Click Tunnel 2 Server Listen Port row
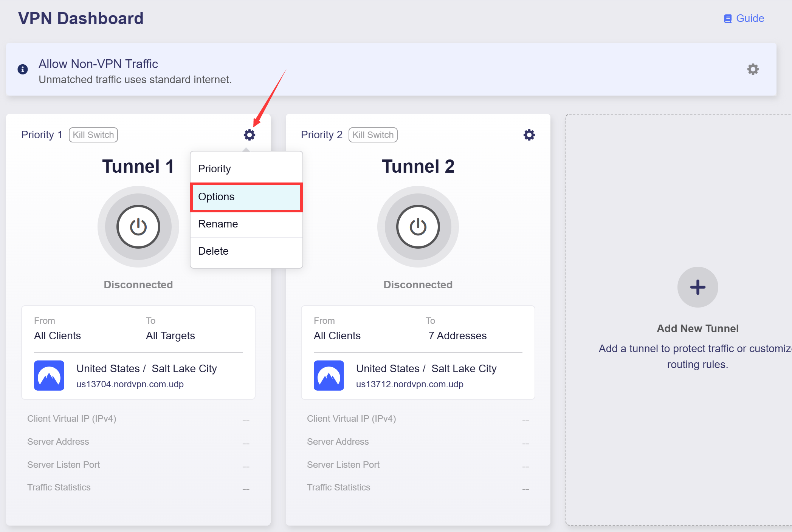Screen dimensions: 792x532 pos(418,465)
